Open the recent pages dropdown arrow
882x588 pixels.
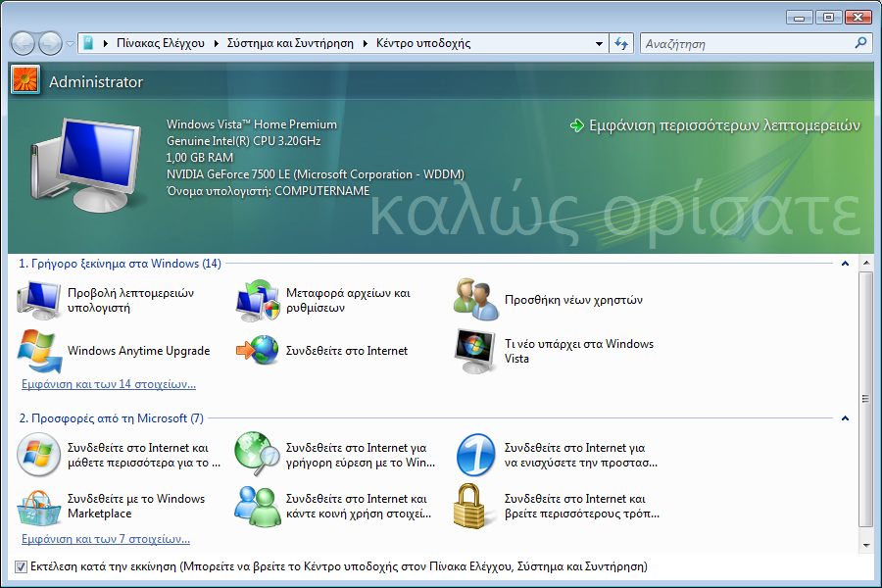pos(70,43)
